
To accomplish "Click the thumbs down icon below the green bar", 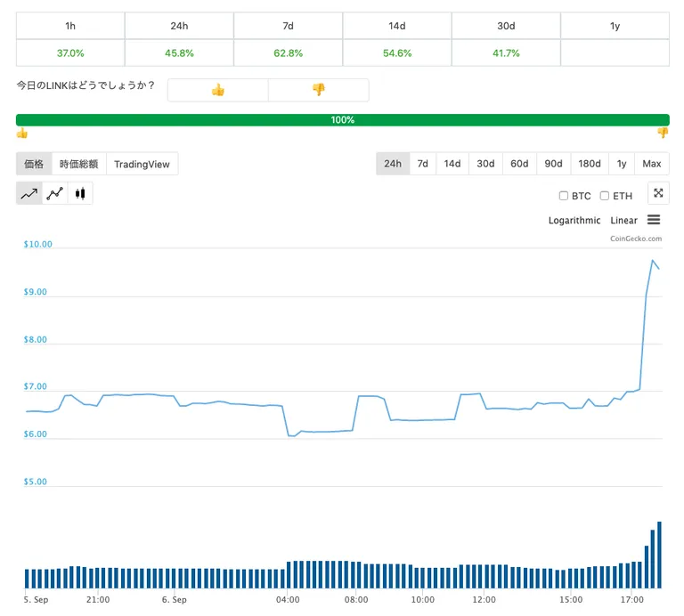I will (663, 133).
